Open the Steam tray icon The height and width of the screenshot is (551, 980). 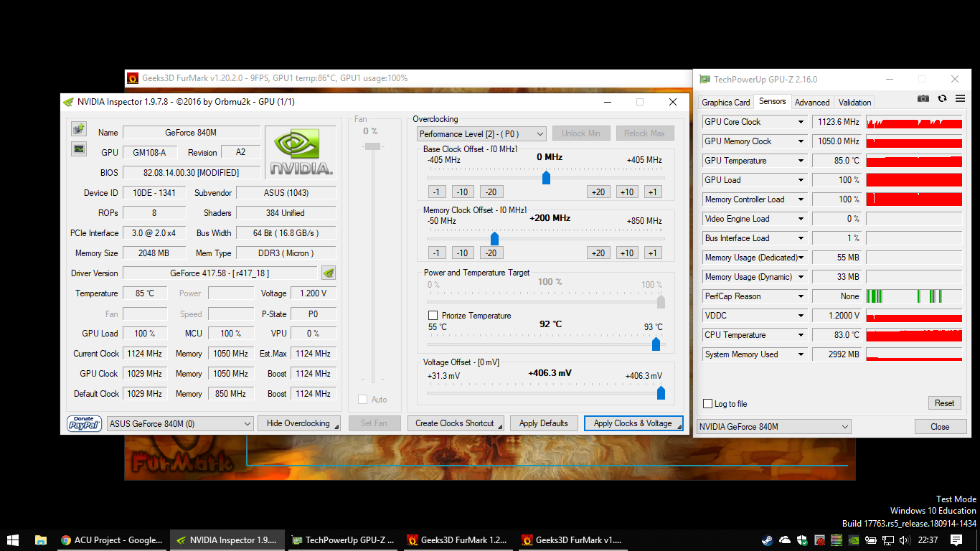(x=768, y=540)
